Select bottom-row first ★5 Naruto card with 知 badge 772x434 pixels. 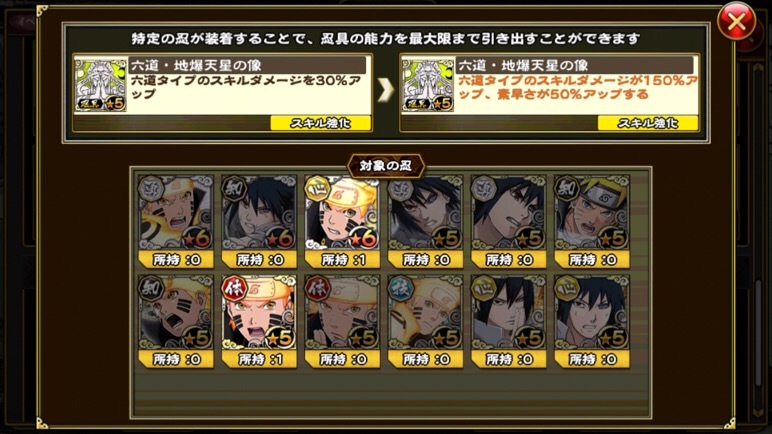[176, 321]
